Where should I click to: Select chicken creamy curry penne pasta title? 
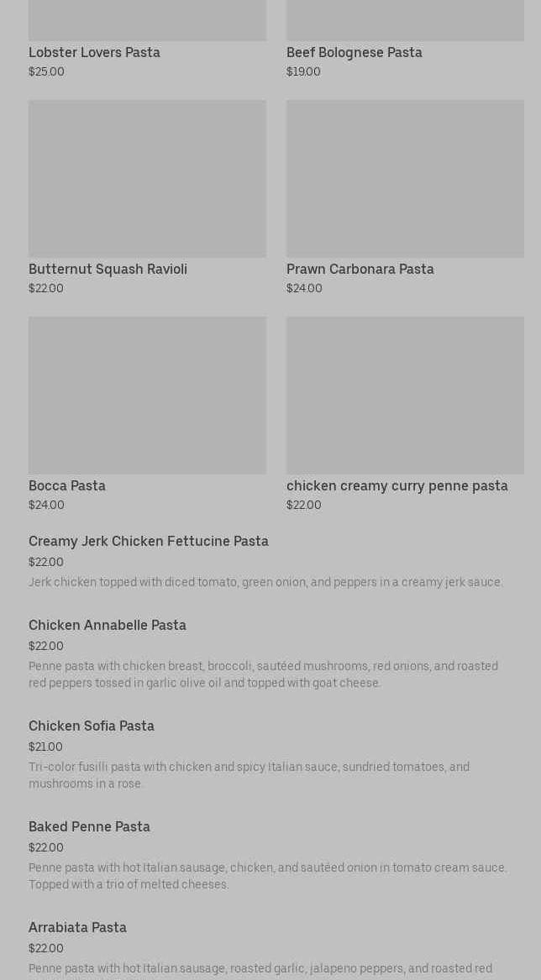[397, 486]
